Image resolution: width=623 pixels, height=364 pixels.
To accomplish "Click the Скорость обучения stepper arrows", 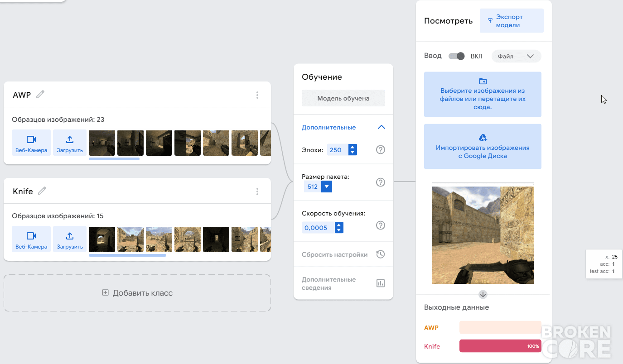I will click(338, 228).
